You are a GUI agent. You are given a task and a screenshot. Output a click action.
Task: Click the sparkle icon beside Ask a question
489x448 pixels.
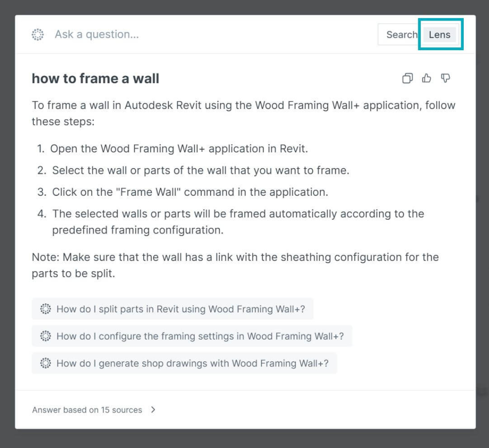38,34
